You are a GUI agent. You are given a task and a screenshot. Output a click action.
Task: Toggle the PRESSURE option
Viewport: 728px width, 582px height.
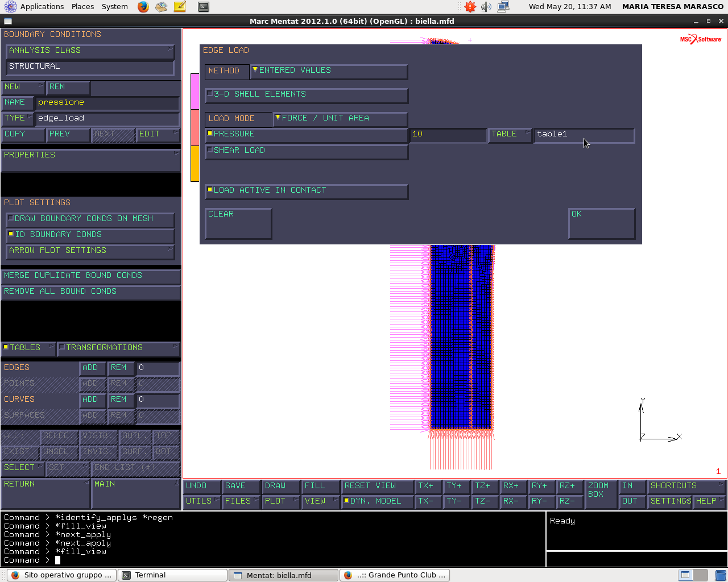[x=307, y=135]
